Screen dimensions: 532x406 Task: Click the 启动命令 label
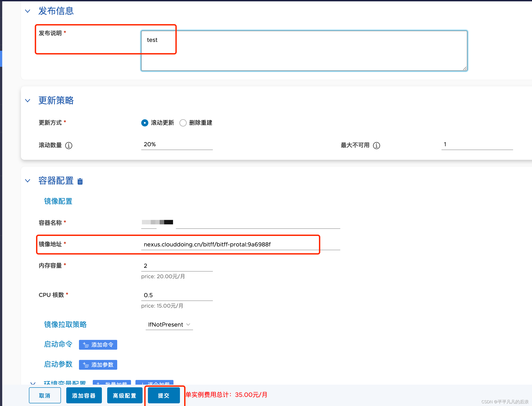click(58, 344)
